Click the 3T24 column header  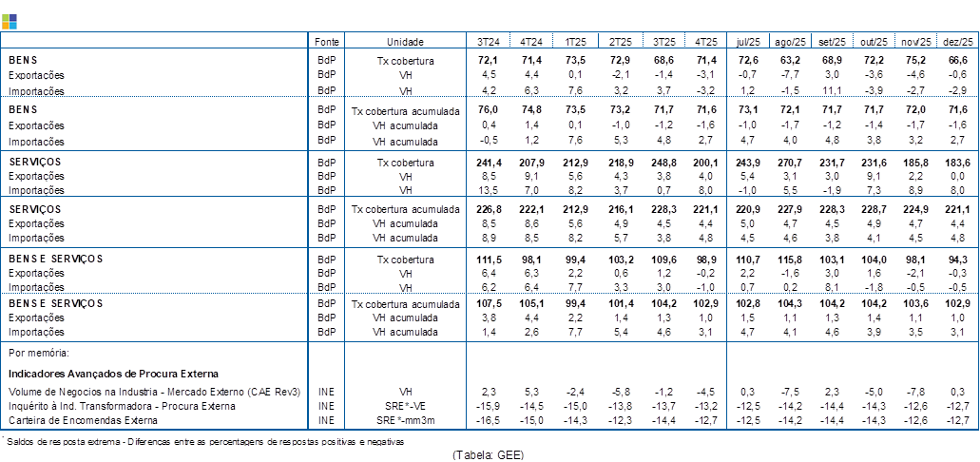[x=489, y=42]
